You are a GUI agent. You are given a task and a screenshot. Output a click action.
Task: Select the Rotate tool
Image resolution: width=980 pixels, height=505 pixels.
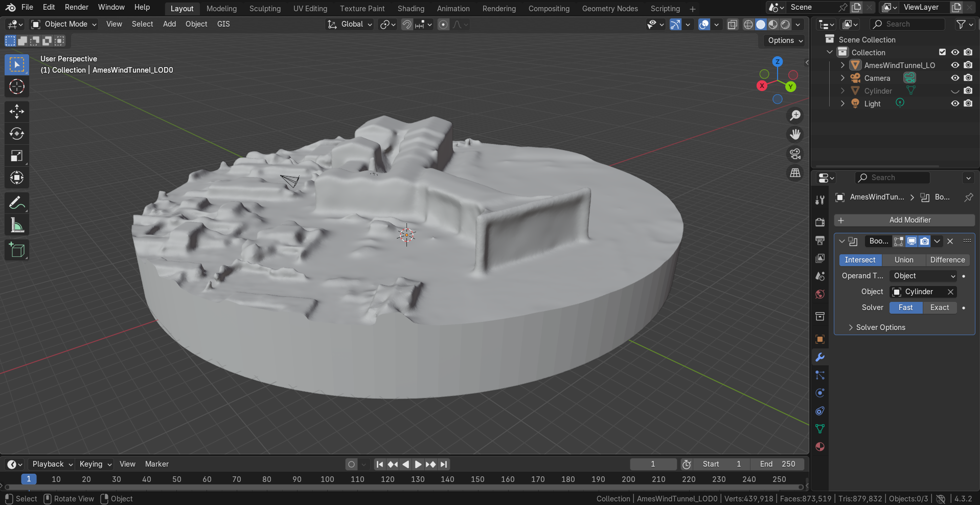coord(17,134)
